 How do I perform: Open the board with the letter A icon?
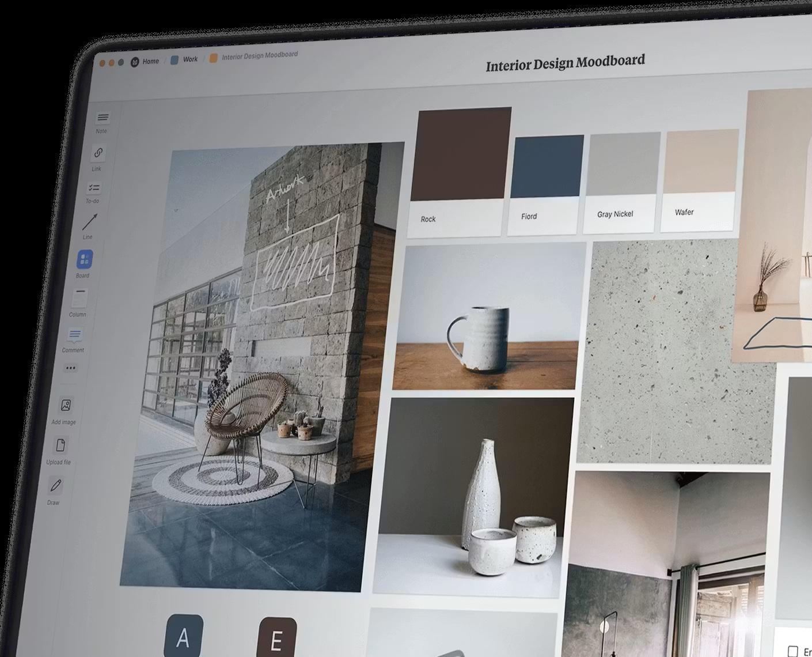tap(184, 636)
